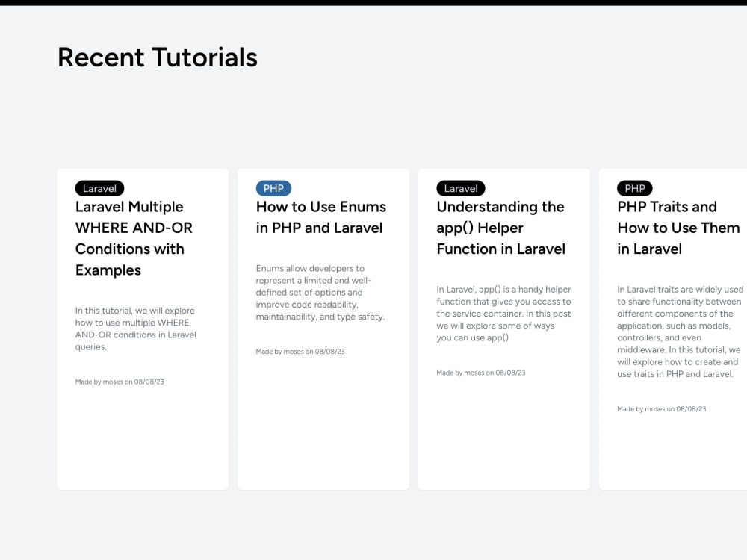Select the Laravel tag on the app() helper card
747x560 pixels.
coord(460,188)
